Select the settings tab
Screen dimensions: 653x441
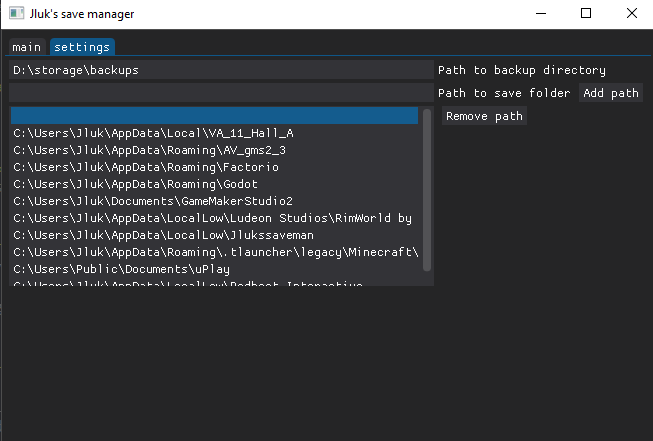pos(82,47)
